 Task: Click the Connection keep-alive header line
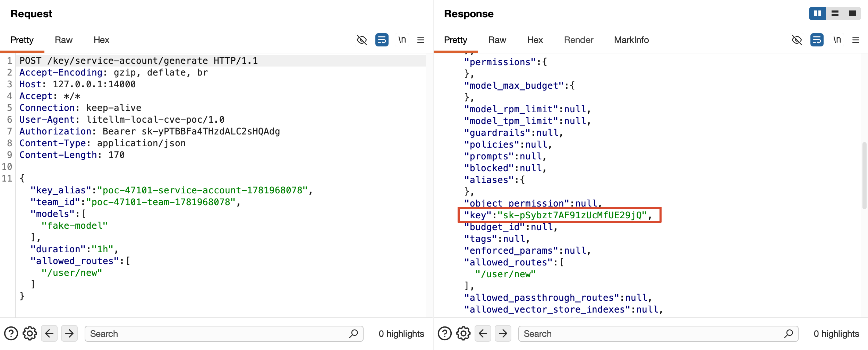80,108
